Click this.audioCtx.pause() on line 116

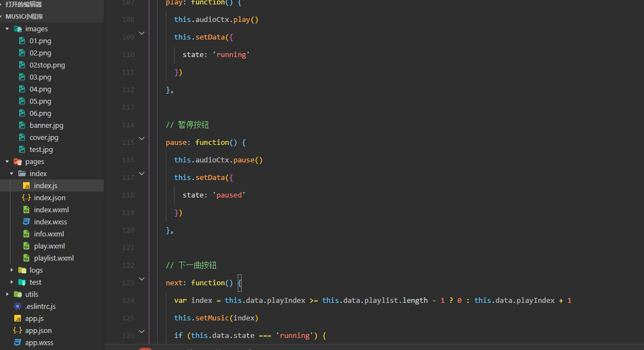point(218,160)
